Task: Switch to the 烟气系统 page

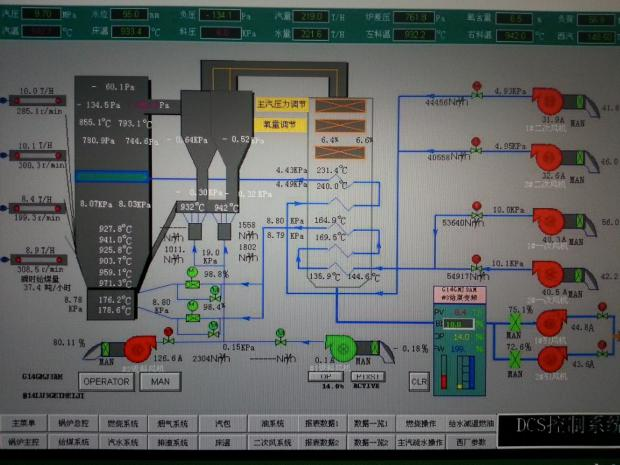Action: [173, 423]
